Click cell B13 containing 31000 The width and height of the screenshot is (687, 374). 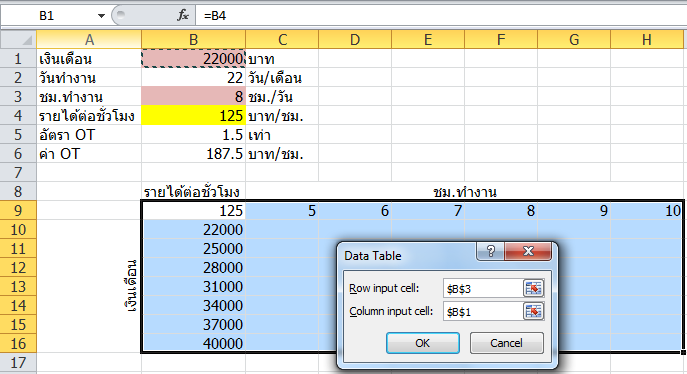pos(193,286)
